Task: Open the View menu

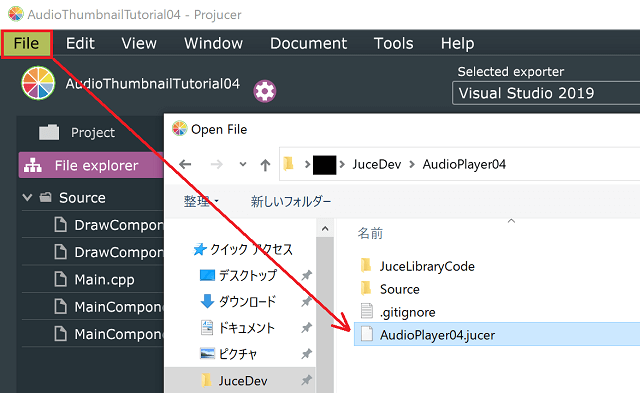Action: tap(139, 44)
